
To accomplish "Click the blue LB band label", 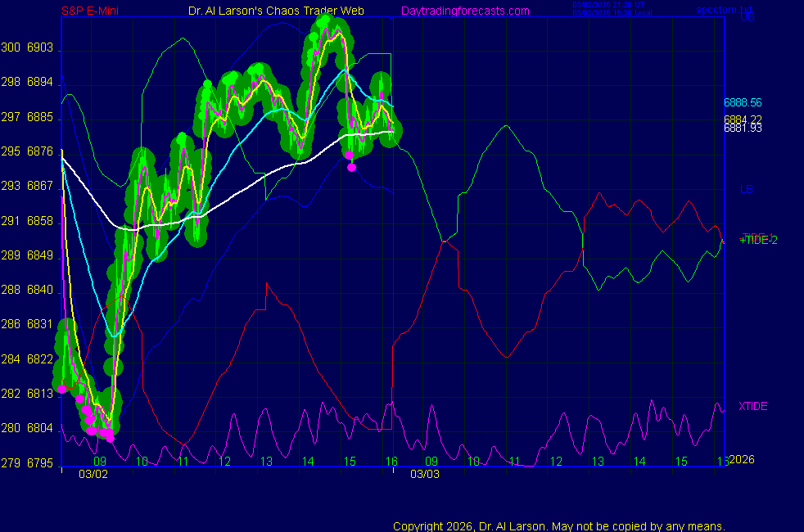I will (746, 189).
